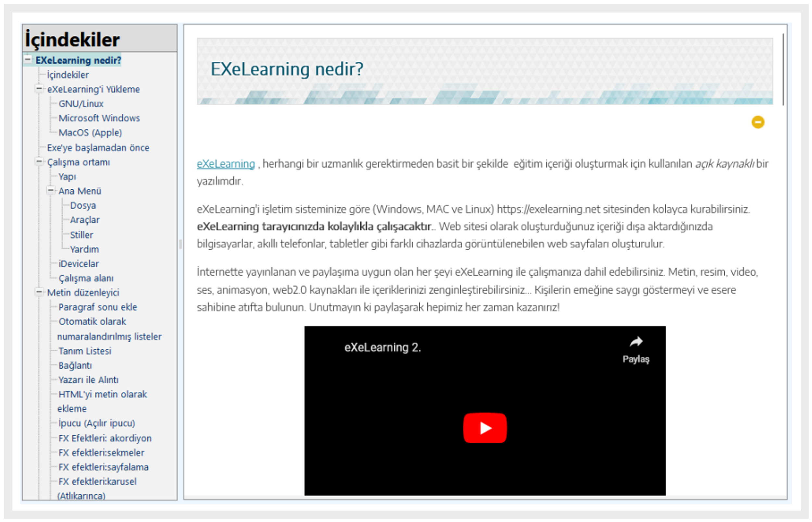Collapse the Çalışma ortamı tree node
The image size is (812, 522).
click(39, 162)
